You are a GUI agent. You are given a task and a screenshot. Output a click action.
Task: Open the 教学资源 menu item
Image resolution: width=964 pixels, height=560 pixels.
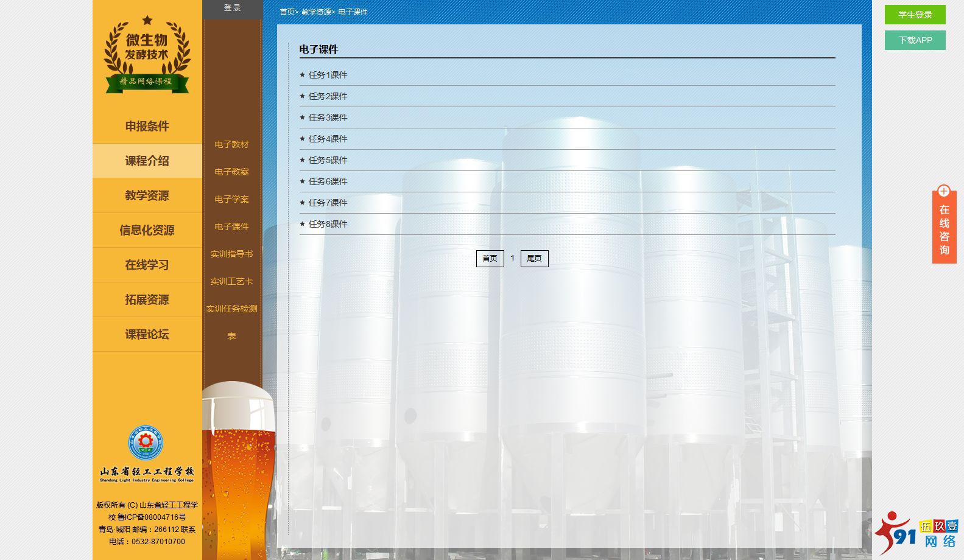click(x=147, y=195)
